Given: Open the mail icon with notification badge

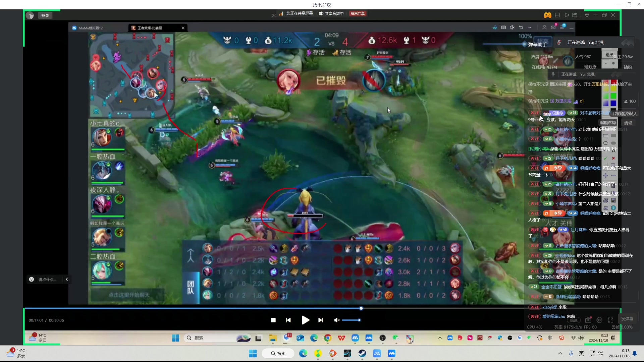Looking at the screenshot, I should (553, 27).
